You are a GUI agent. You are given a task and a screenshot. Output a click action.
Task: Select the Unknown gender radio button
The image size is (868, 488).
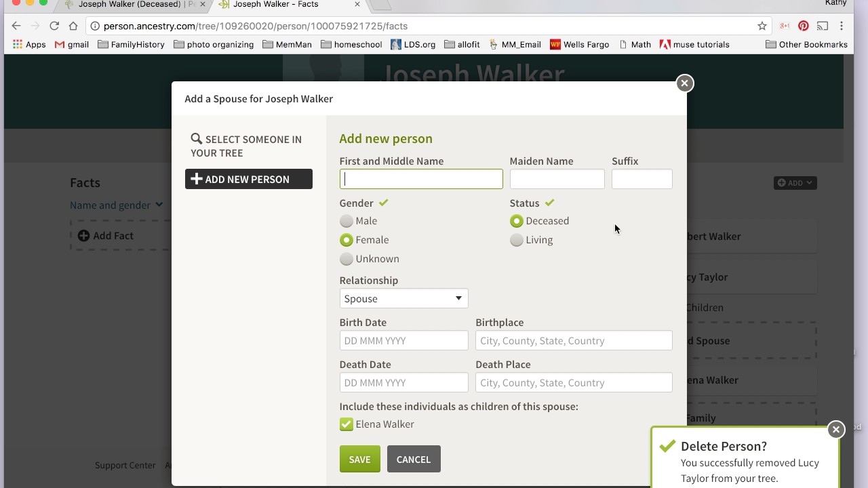347,259
